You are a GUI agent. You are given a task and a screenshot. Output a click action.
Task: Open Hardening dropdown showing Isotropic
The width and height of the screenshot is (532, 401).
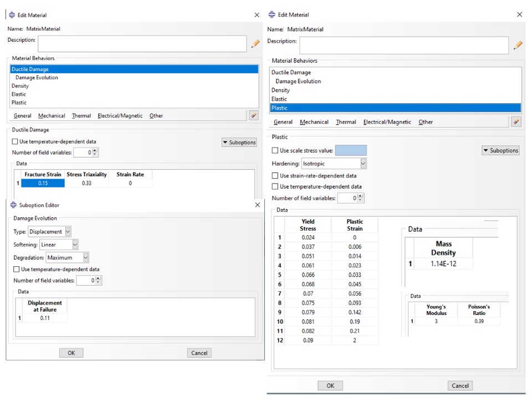point(334,164)
